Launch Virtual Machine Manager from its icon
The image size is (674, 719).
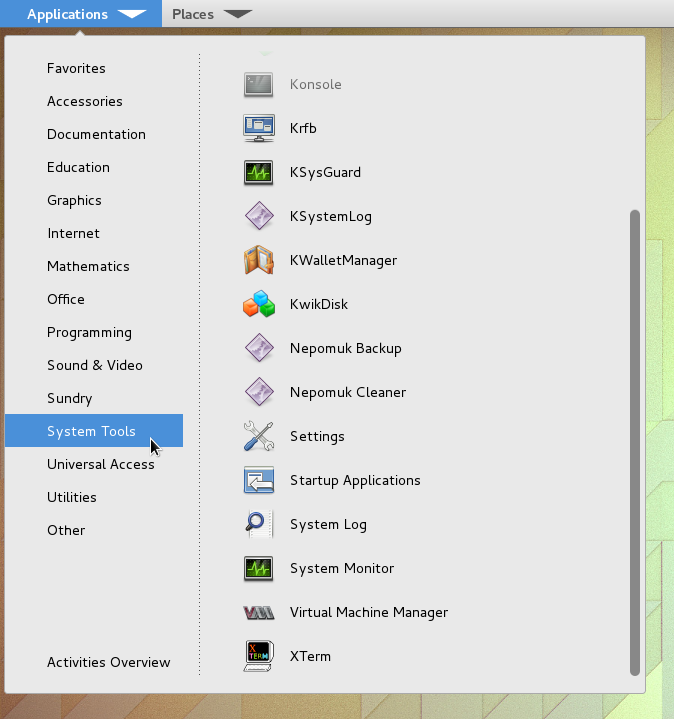tap(258, 612)
